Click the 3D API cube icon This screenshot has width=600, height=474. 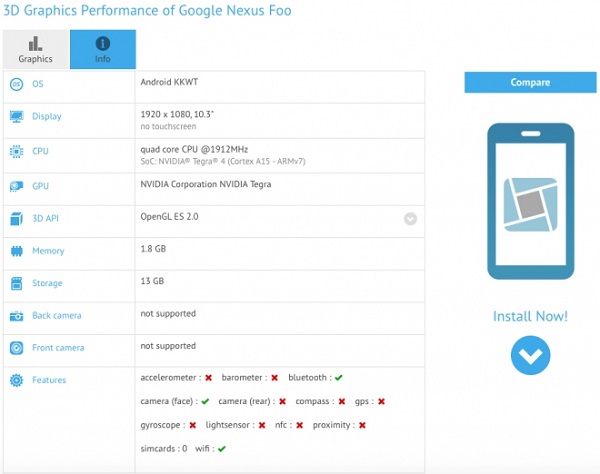[16, 219]
